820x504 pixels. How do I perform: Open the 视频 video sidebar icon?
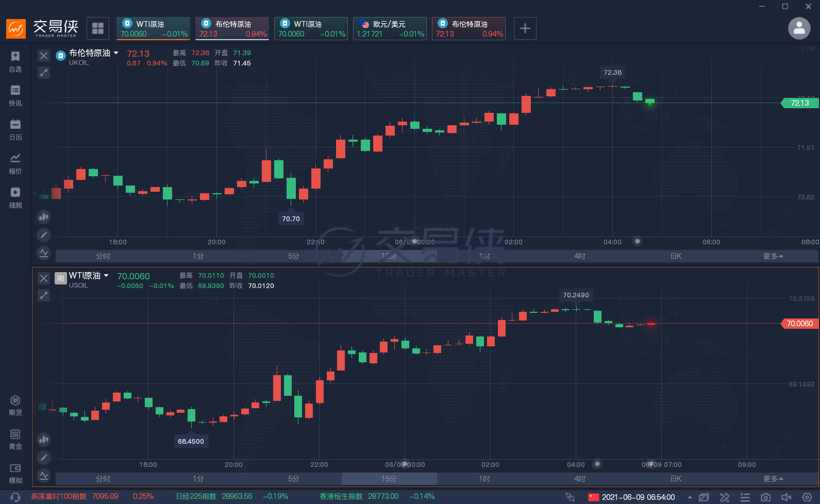[15, 197]
